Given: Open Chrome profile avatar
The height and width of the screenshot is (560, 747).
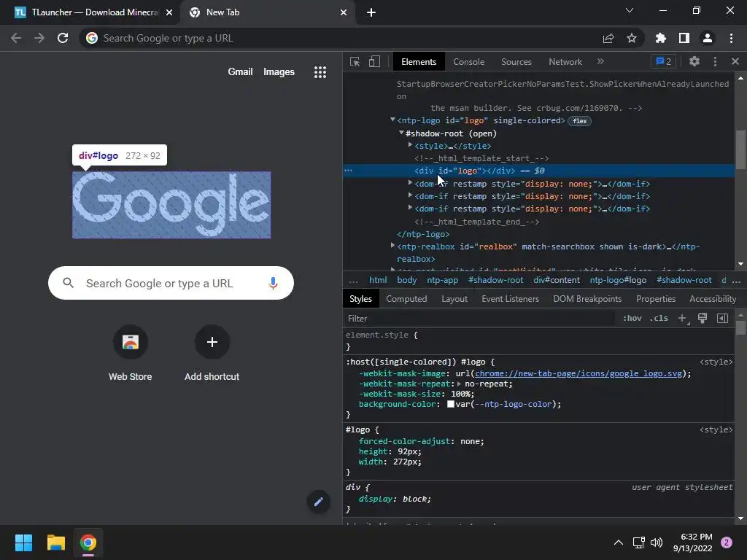Looking at the screenshot, I should (x=708, y=38).
